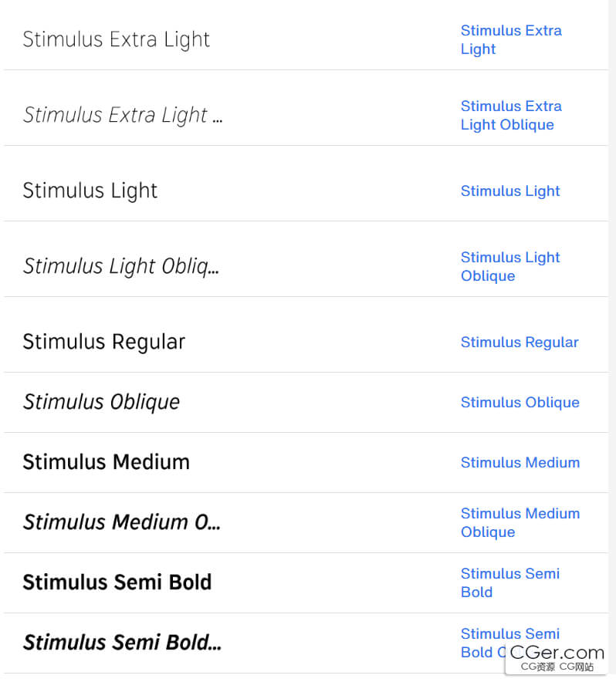Open the Stimulus Light Oblique link
Viewport: 616px width, 682px height.
(510, 266)
